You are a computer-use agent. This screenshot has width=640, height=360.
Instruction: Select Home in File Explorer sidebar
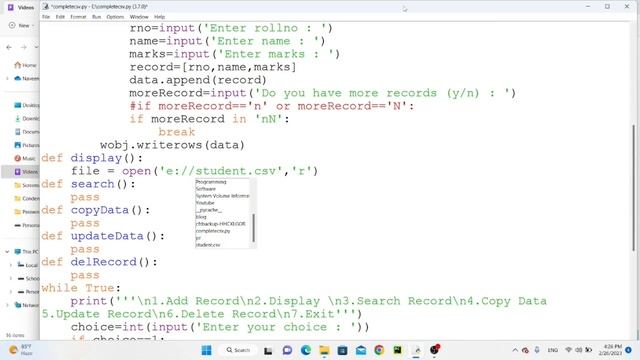click(x=25, y=65)
